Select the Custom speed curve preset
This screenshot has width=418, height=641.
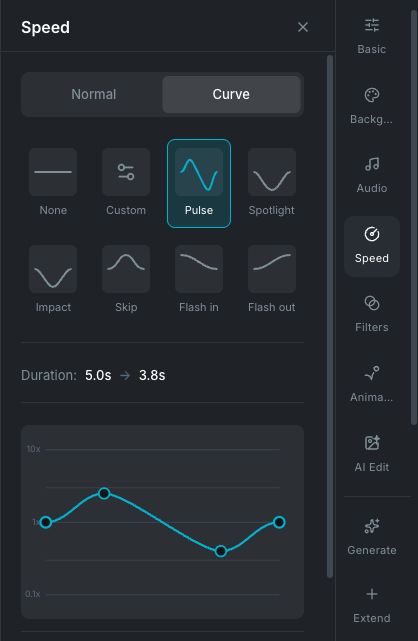[x=126, y=183]
